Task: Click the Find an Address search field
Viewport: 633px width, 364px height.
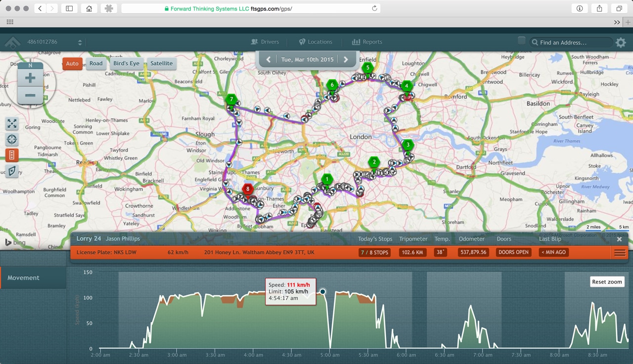Action: pos(571,43)
